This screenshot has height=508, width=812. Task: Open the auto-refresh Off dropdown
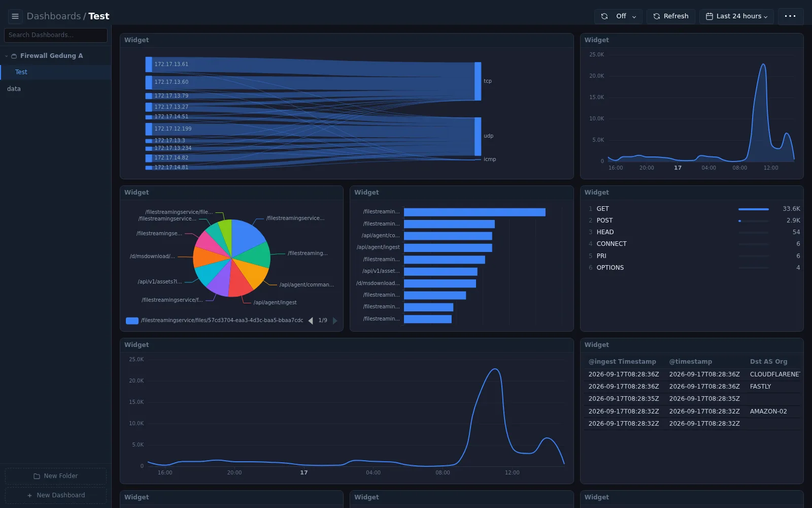tap(618, 16)
